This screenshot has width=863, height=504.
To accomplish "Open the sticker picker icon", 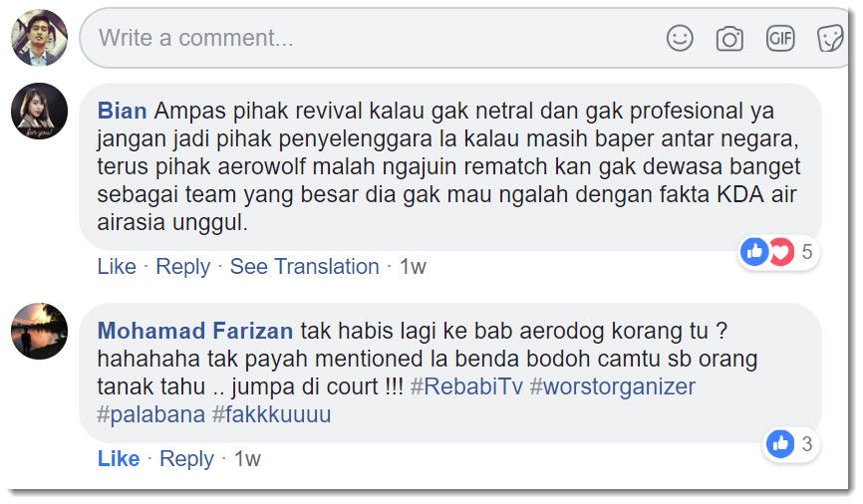I will (829, 39).
